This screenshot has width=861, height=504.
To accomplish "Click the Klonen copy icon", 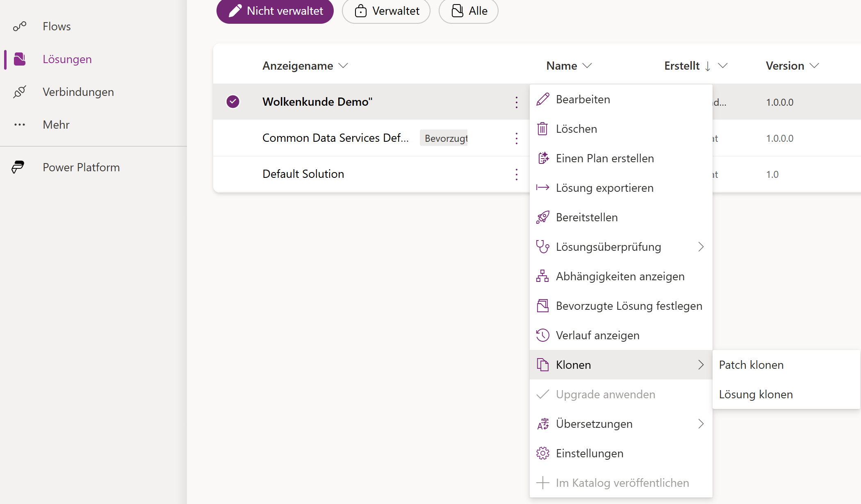I will coord(543,365).
